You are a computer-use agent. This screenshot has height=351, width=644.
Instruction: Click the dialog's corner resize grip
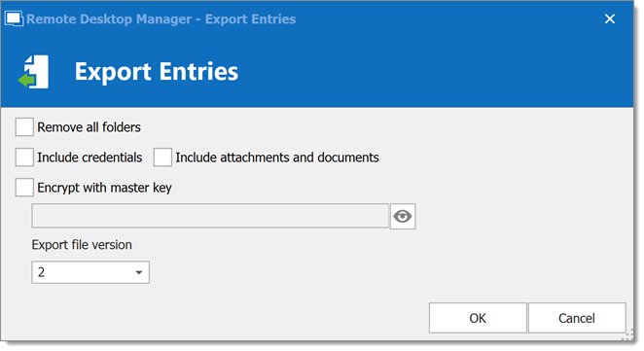pyautogui.click(x=628, y=335)
